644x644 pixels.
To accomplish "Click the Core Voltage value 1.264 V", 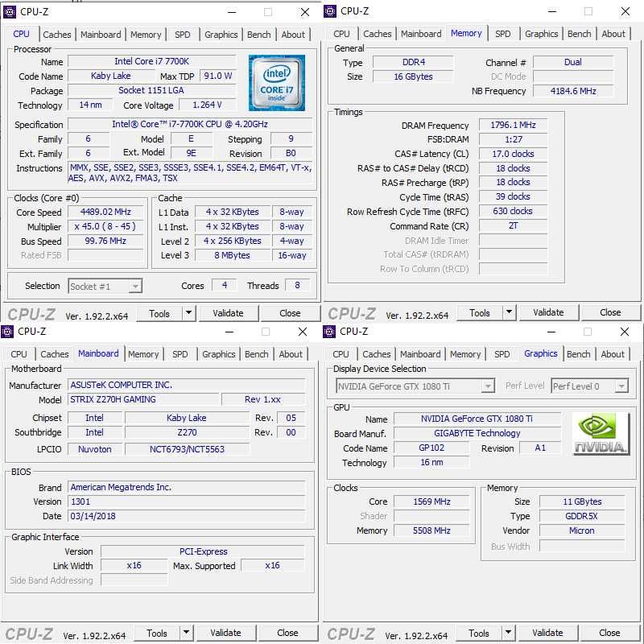I will [207, 105].
